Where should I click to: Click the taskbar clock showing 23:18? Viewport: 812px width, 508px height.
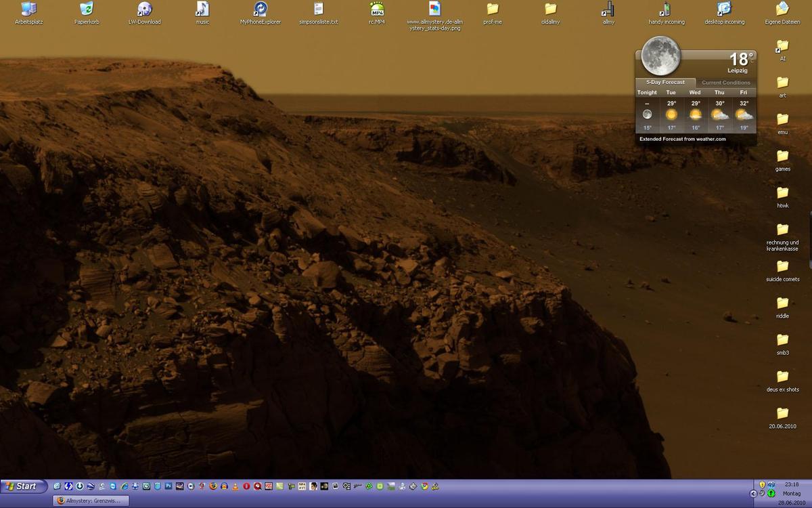point(791,484)
